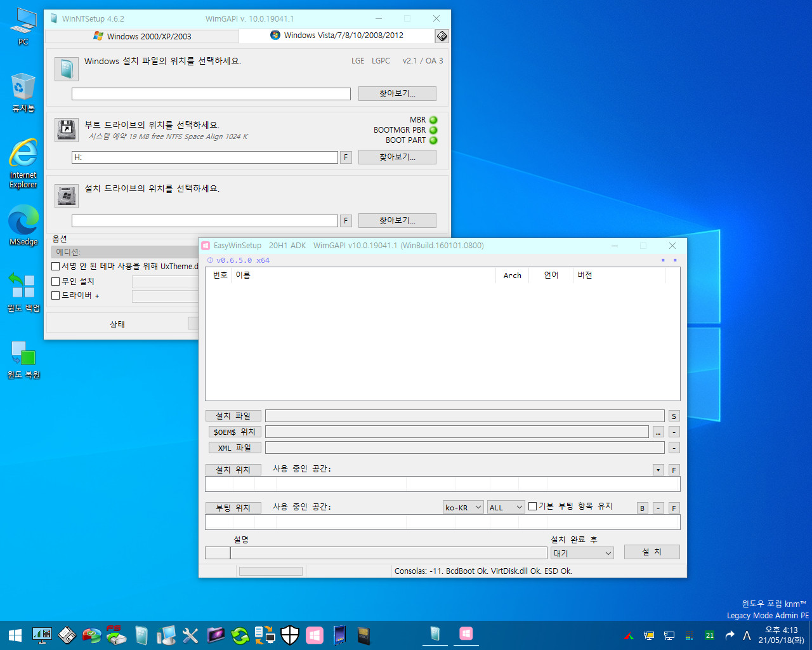Browse for Windows install files 찾아보기
Image resolution: width=812 pixels, height=650 pixels.
click(397, 93)
